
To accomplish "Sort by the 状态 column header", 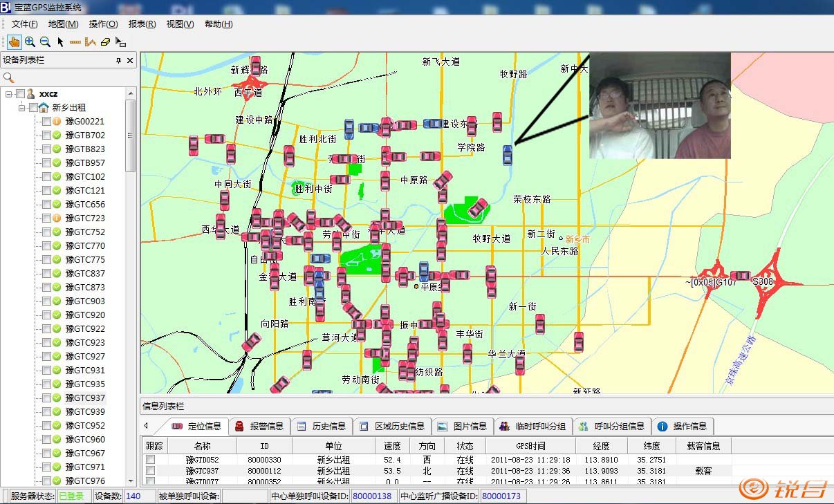I will coord(465,446).
